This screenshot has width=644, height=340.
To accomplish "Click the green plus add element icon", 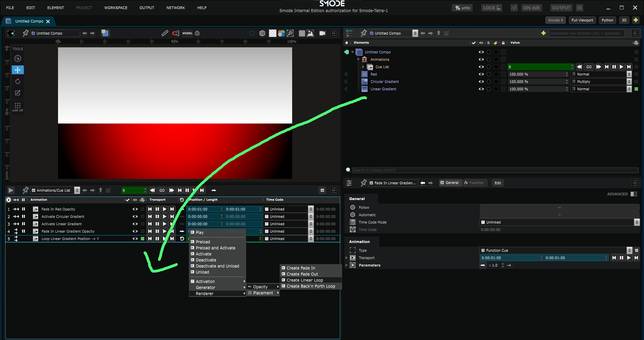I will point(543,33).
